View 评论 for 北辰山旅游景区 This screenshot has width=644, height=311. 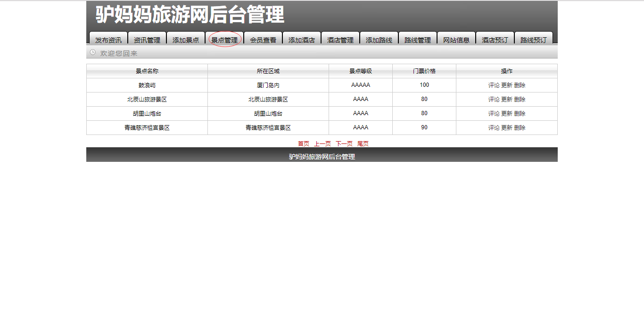(x=494, y=100)
